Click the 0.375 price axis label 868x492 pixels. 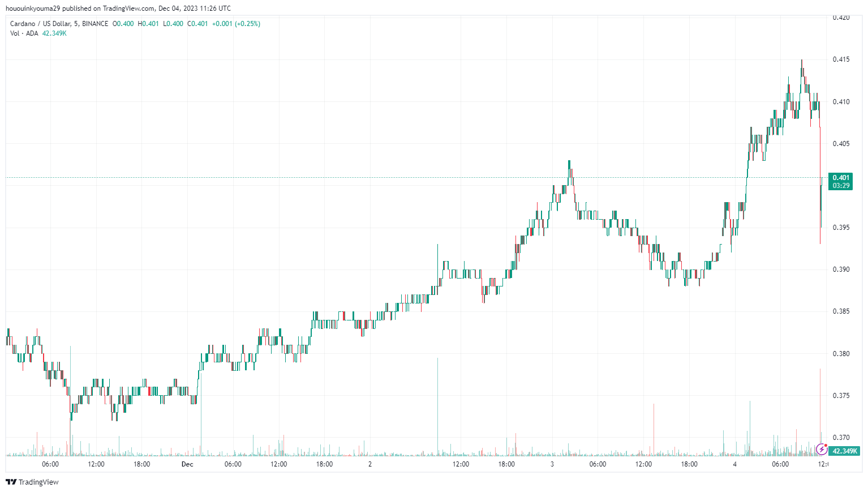(x=841, y=396)
